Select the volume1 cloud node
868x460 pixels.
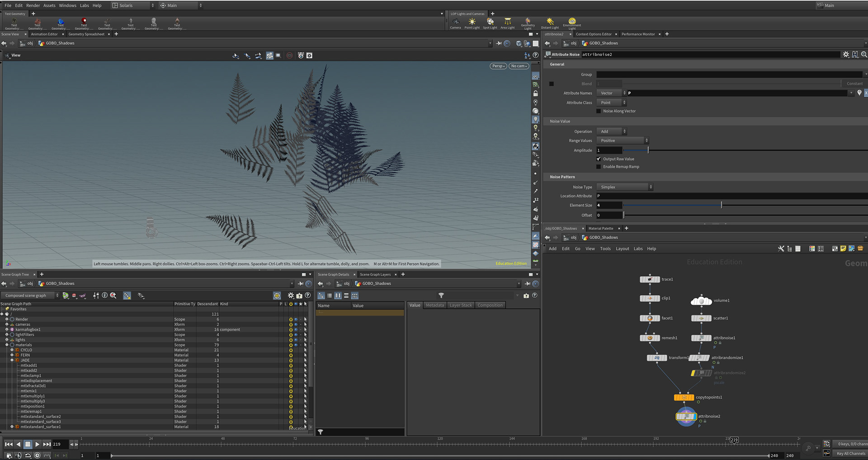701,300
